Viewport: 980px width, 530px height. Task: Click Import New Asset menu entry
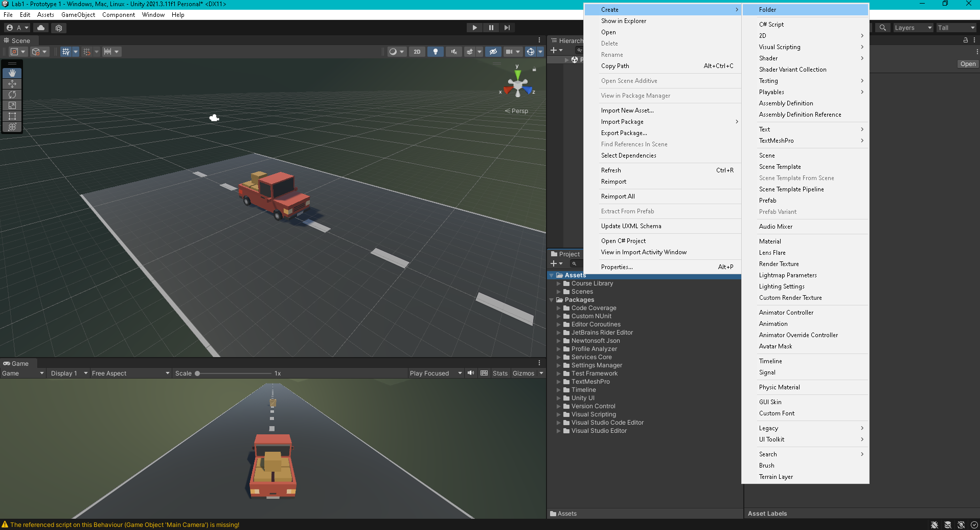pos(627,111)
